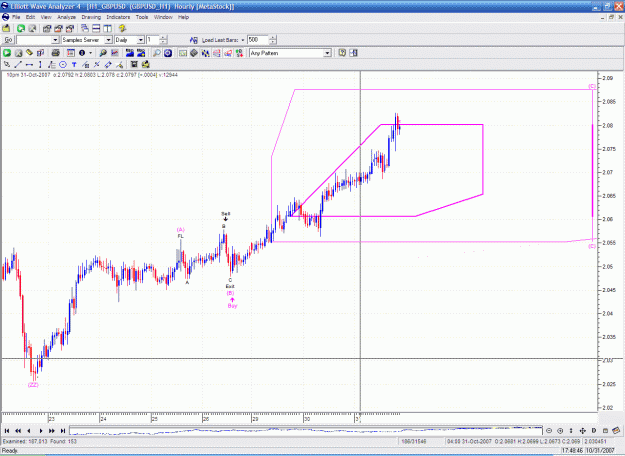Open the Indicators menu
Image resolution: width=625 pixels, height=456 pixels.
118,17
